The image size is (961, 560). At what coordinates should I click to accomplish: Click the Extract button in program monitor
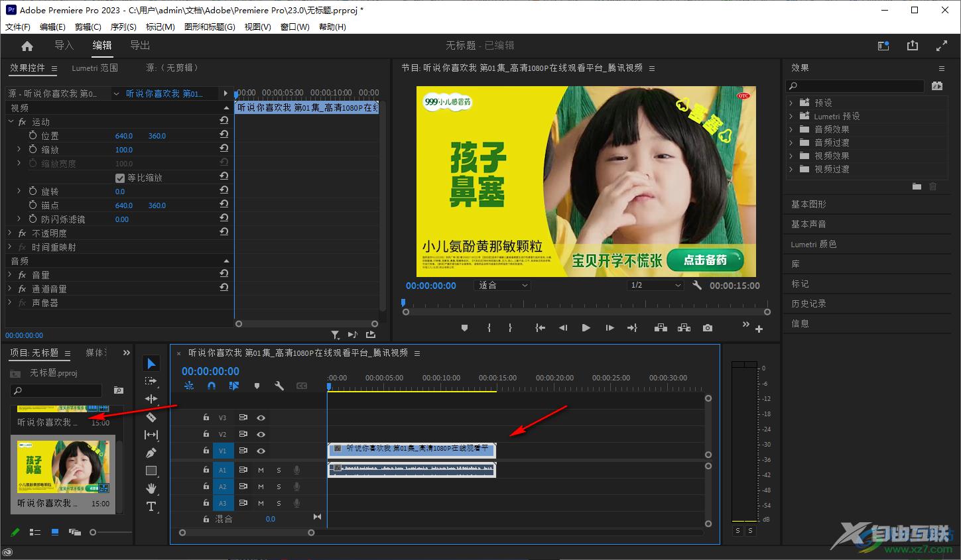tap(684, 327)
